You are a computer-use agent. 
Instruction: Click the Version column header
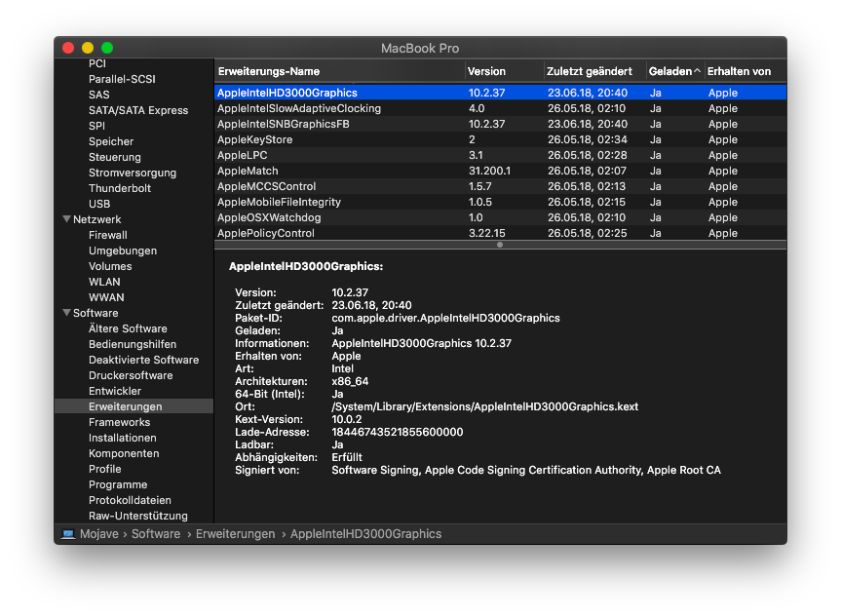[x=486, y=71]
